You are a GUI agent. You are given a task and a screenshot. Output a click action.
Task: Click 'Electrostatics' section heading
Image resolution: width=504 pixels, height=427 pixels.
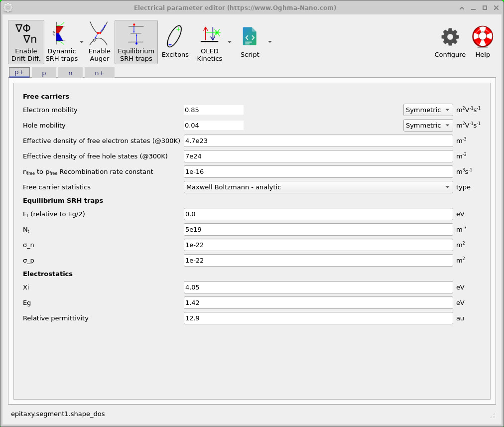tap(48, 274)
